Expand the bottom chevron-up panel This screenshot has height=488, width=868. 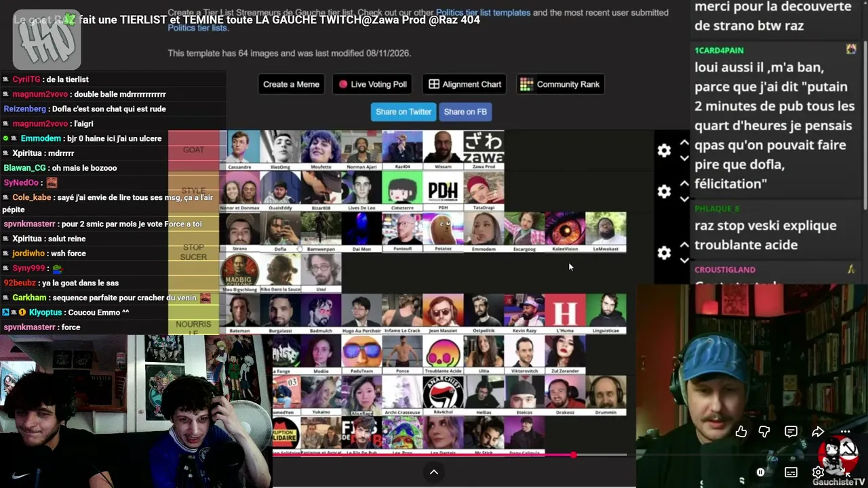(434, 472)
